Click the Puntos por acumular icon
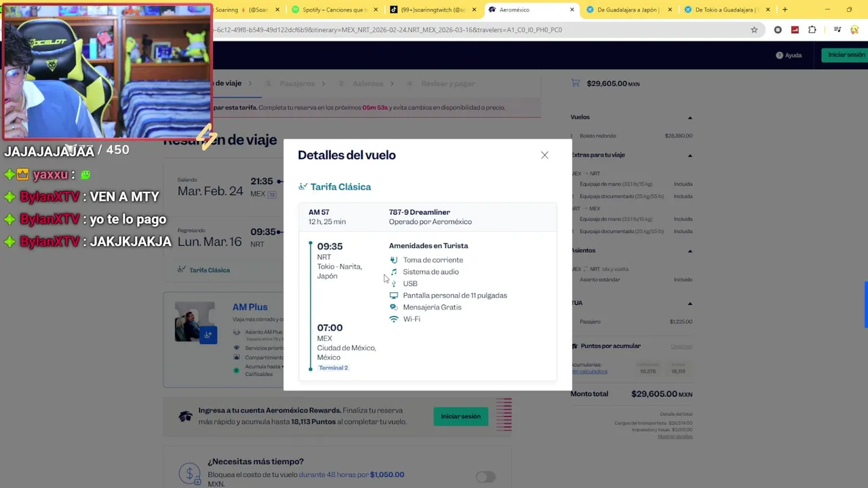The height and width of the screenshot is (488, 868). [x=575, y=346]
